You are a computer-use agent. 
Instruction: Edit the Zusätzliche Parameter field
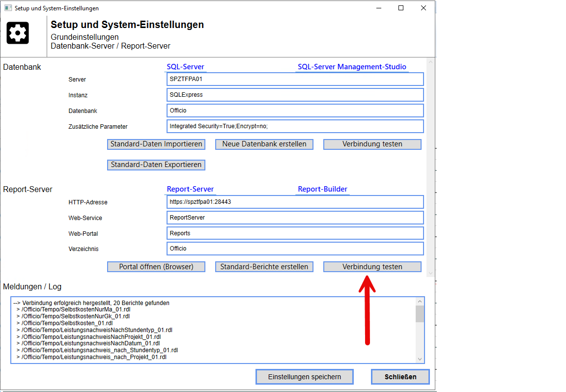point(295,126)
